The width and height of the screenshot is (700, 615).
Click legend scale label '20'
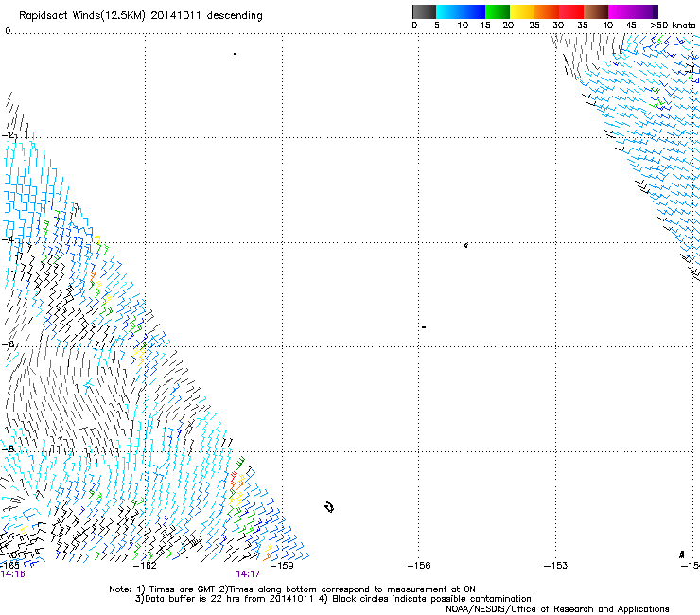click(509, 26)
